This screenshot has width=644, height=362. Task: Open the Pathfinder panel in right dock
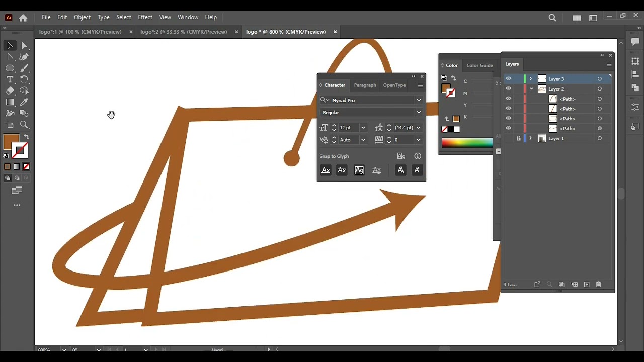[x=635, y=87]
